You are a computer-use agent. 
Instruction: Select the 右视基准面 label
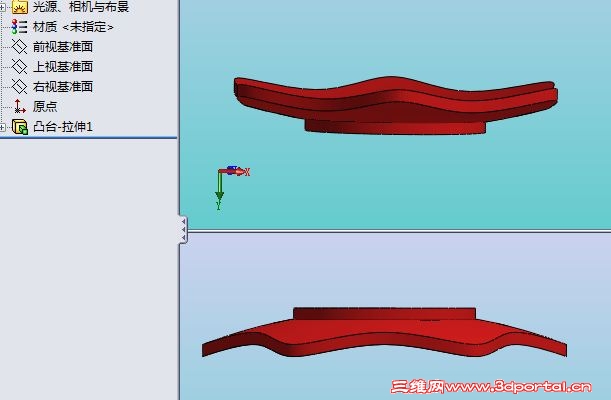click(x=63, y=86)
